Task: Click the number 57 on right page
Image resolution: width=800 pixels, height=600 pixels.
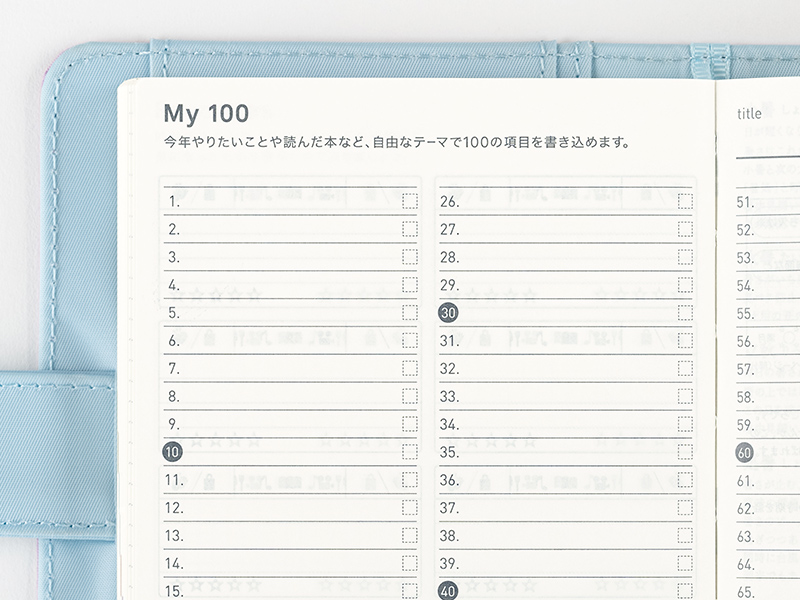Action: (745, 369)
